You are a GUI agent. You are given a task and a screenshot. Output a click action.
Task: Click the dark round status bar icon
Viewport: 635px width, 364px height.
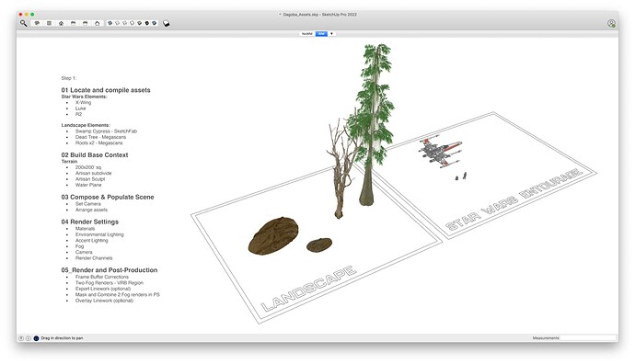tap(36, 338)
